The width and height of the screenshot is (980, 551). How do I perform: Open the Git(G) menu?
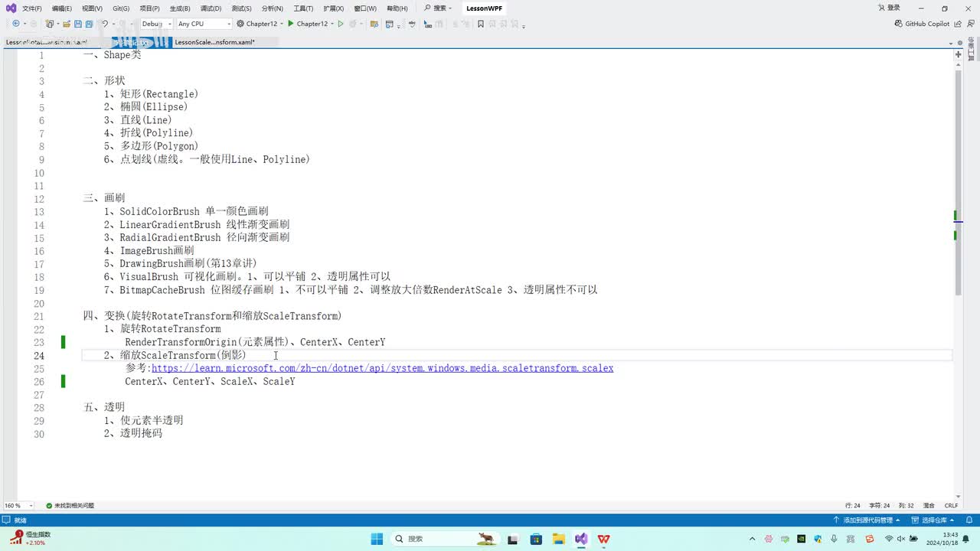(121, 8)
